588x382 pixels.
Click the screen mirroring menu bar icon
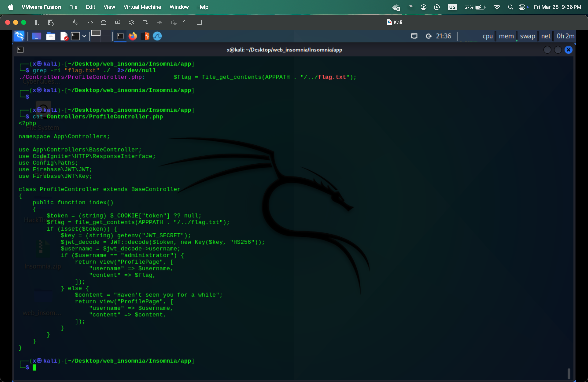point(411,7)
